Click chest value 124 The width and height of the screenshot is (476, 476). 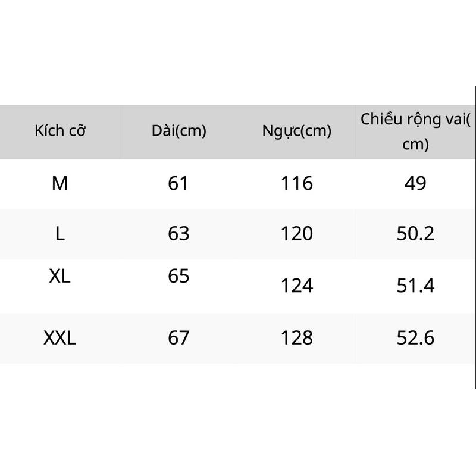(x=297, y=286)
